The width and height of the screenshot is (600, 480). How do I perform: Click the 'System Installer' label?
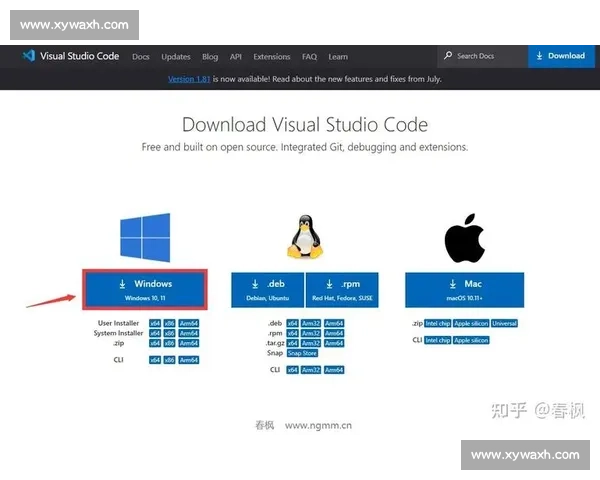(118, 333)
